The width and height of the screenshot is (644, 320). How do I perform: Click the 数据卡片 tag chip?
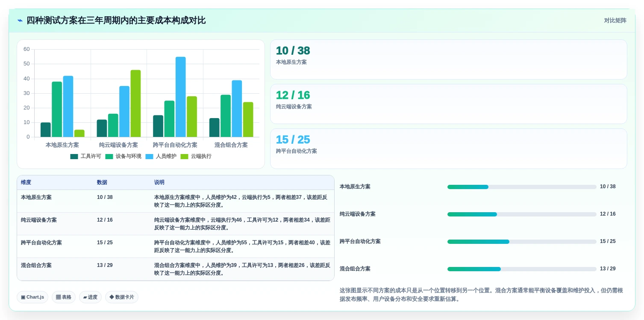tap(122, 297)
